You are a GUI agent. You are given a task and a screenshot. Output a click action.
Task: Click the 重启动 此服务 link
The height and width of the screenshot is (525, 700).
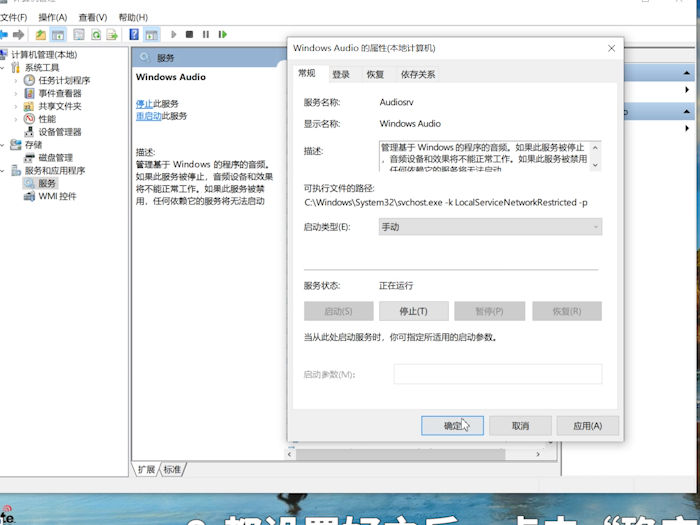[149, 116]
